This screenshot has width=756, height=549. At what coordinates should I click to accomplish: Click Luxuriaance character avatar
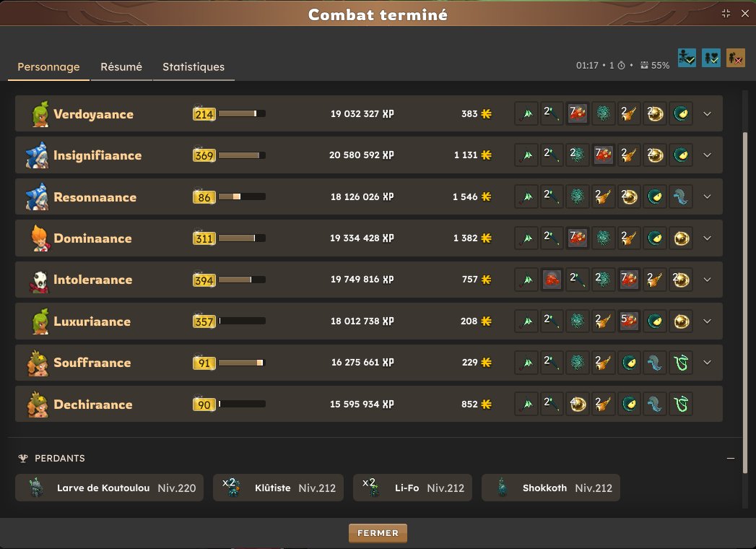pos(40,321)
